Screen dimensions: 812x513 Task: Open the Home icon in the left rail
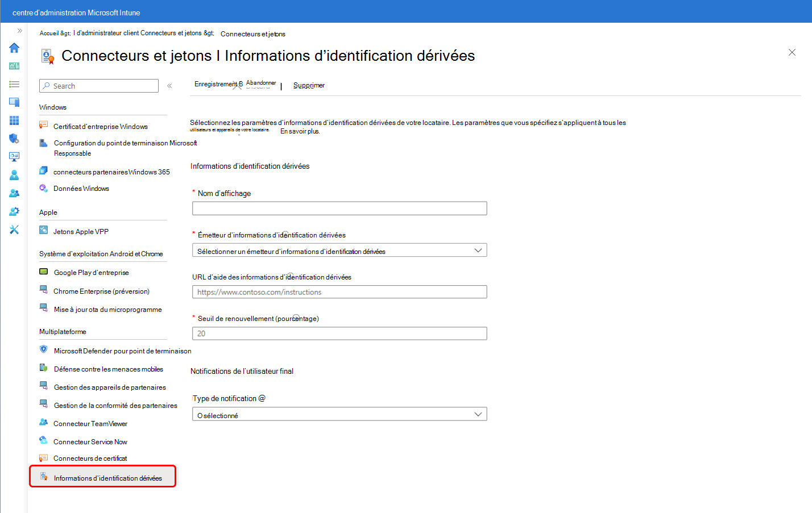click(x=14, y=48)
